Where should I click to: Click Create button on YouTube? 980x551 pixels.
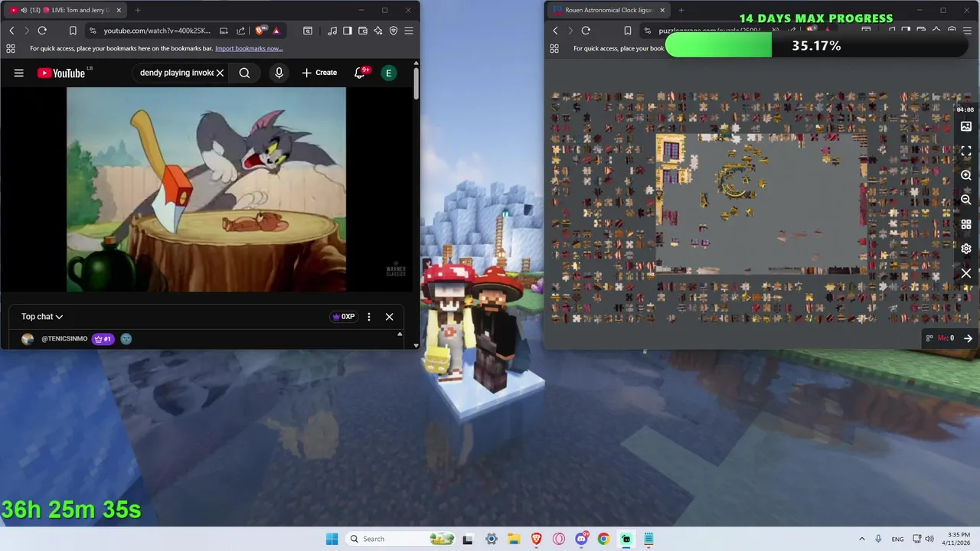pos(319,73)
